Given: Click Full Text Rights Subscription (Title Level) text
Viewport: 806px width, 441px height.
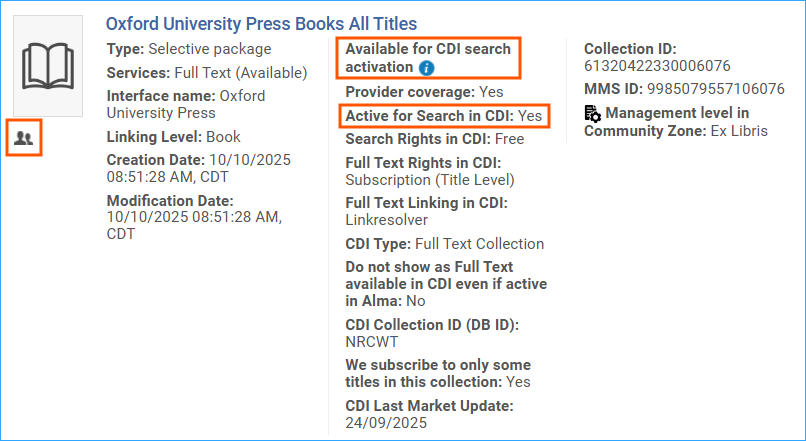Looking at the screenshot, I should pos(430,171).
